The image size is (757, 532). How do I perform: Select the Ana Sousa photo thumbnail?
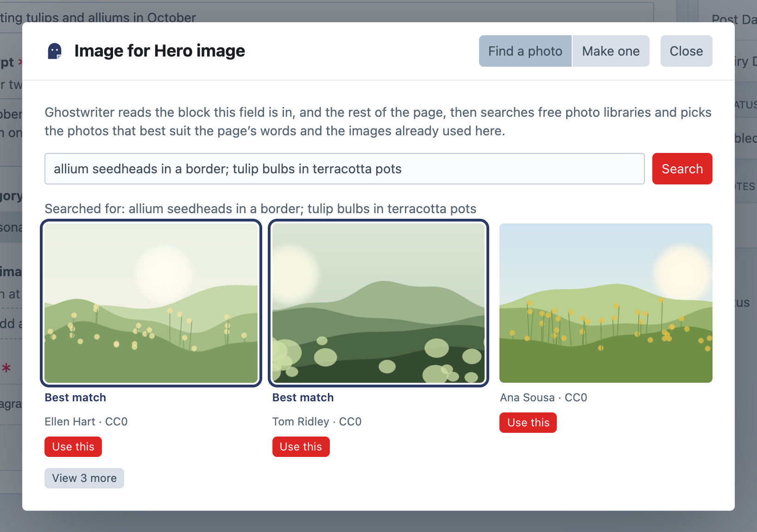click(x=606, y=303)
